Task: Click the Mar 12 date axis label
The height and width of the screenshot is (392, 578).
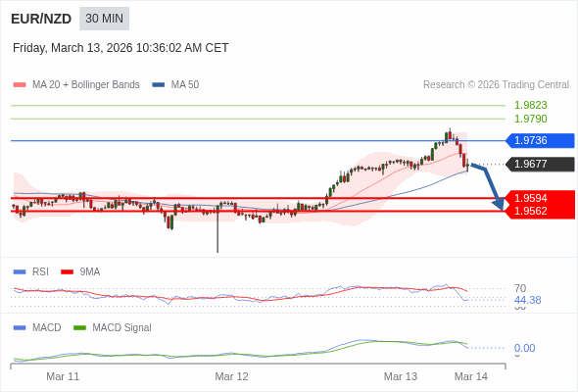Action: tap(231, 376)
